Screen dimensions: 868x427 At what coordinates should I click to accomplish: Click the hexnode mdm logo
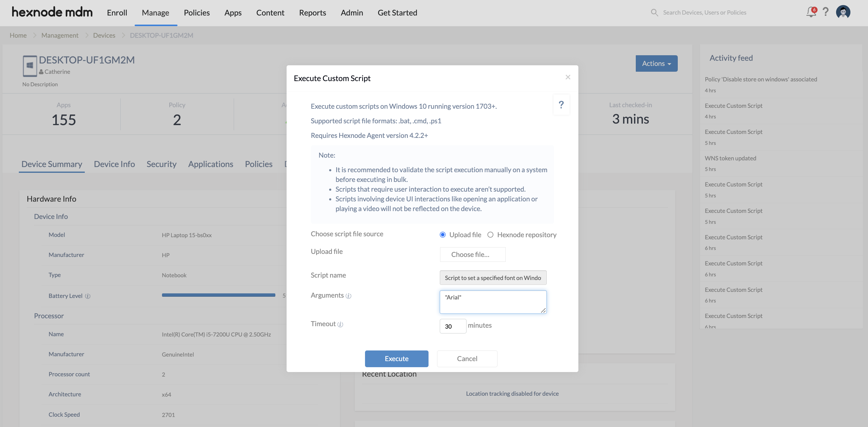point(52,12)
